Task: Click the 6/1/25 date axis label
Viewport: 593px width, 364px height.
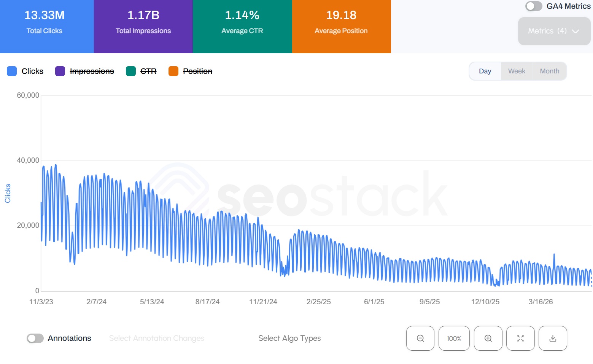Action: pyautogui.click(x=374, y=302)
